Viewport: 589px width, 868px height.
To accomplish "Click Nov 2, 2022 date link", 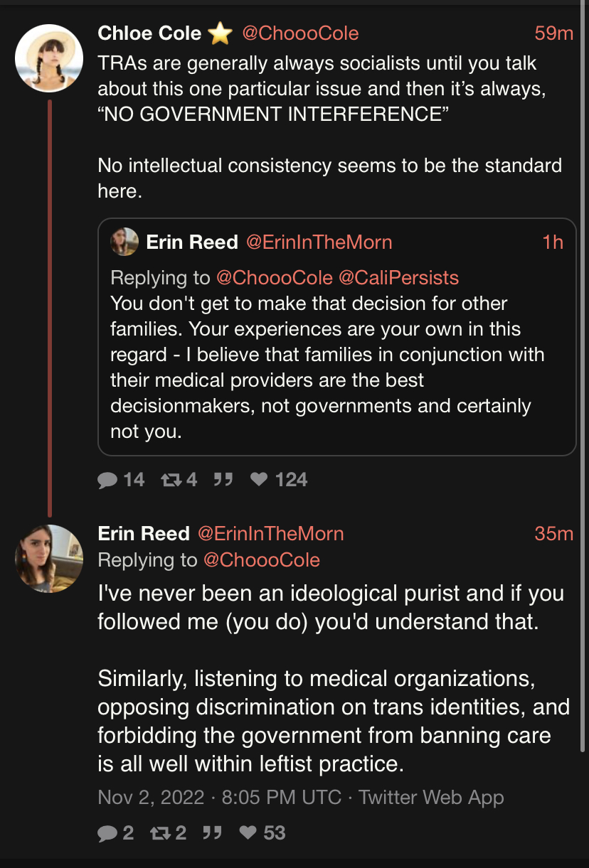I will (151, 797).
